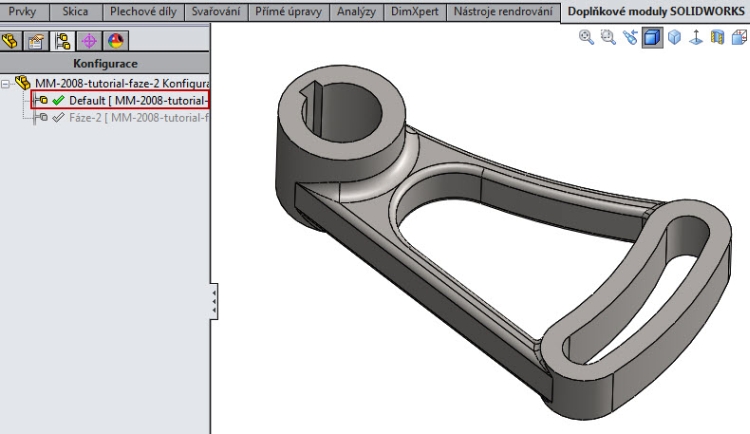Select the ConfigurationManager tab icon
Image resolution: width=750 pixels, height=434 pixels.
pos(62,41)
